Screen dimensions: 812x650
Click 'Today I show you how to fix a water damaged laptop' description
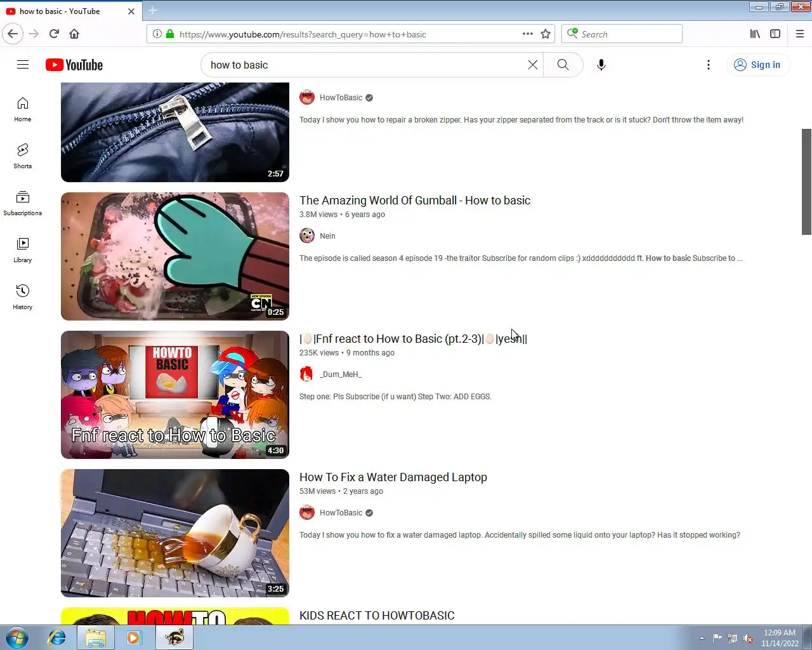520,535
